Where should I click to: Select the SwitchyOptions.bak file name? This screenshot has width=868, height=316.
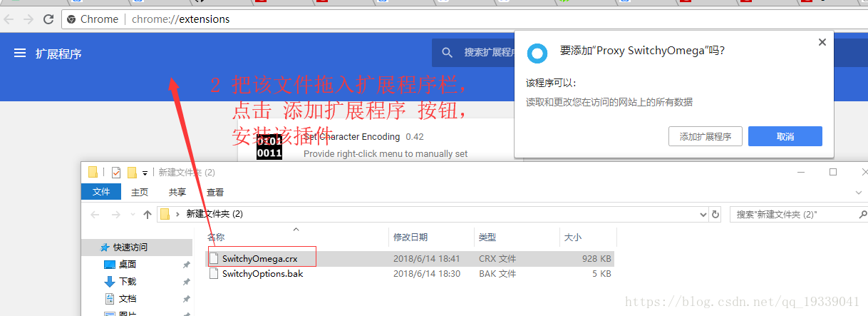[262, 273]
